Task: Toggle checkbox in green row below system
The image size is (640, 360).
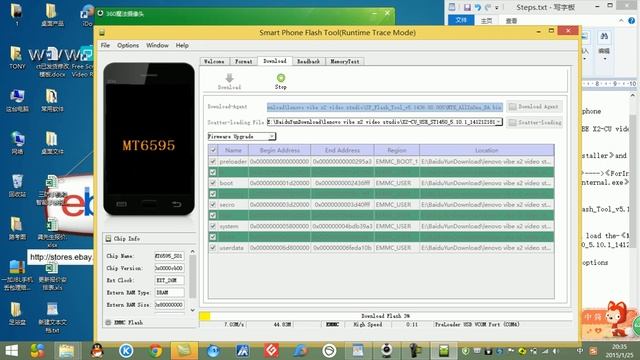Action: (x=213, y=237)
